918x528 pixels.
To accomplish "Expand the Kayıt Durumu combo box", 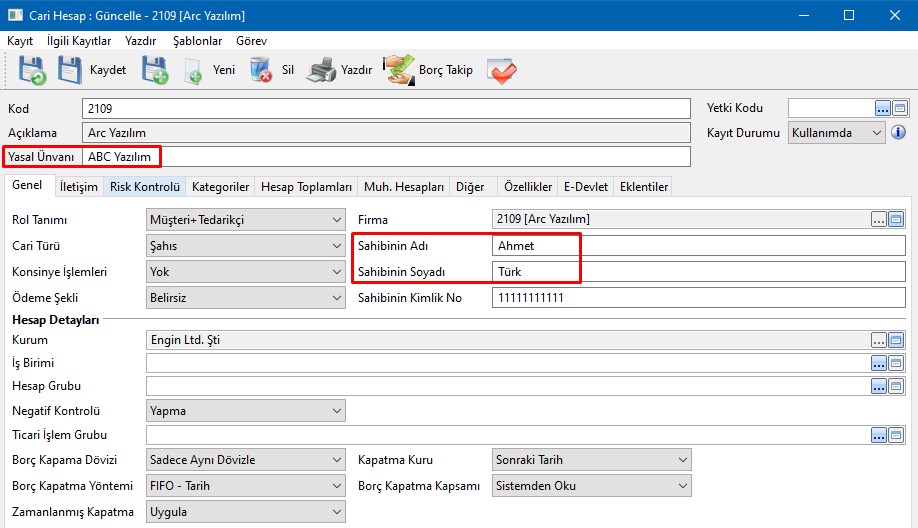I will (877, 132).
